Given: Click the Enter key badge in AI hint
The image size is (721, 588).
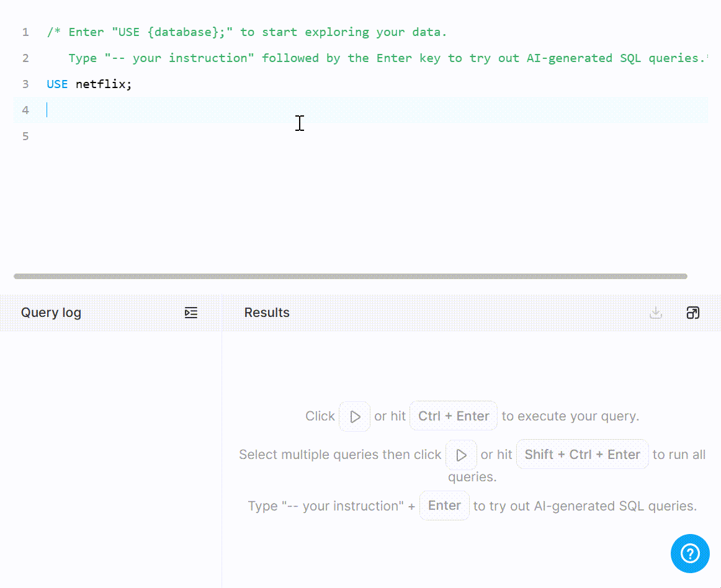Looking at the screenshot, I should tap(444, 506).
